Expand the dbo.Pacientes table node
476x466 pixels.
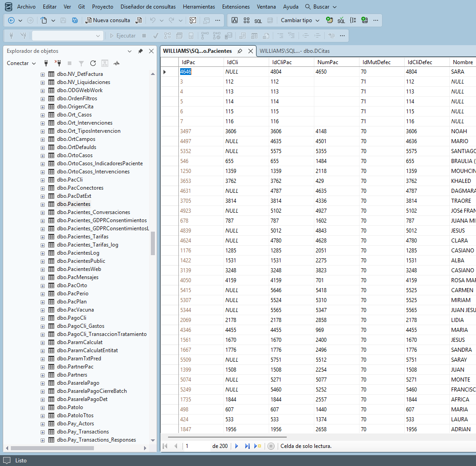[x=43, y=204]
